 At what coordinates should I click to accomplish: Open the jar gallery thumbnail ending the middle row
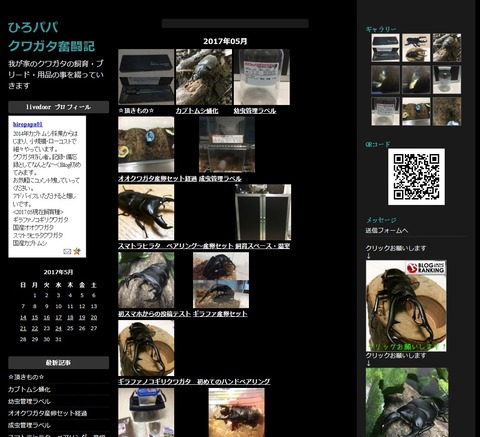pyautogui.click(x=447, y=80)
